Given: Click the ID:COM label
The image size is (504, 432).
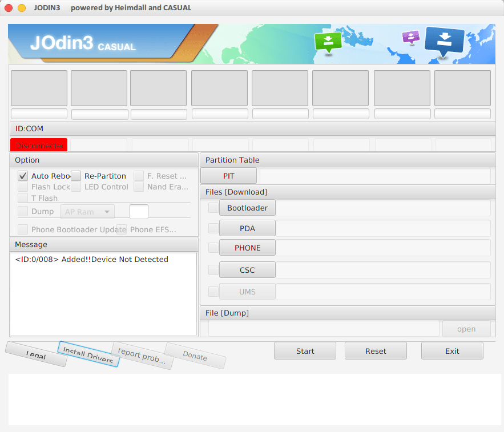Looking at the screenshot, I should click(29, 128).
